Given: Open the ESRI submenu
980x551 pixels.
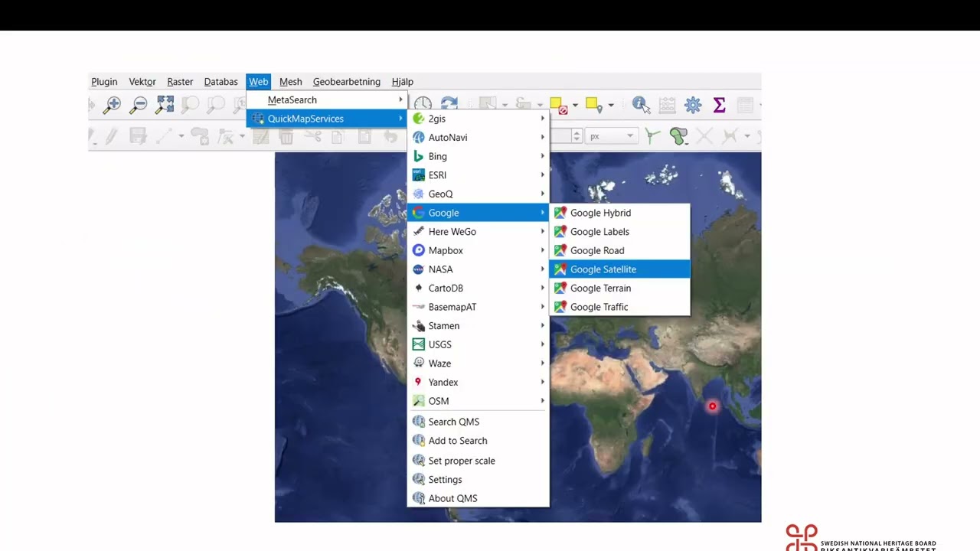Looking at the screenshot, I should click(x=478, y=175).
